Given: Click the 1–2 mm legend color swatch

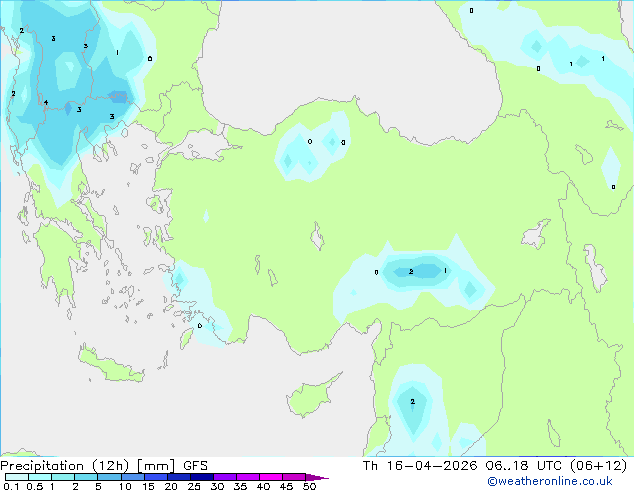Looking at the screenshot, I should tap(63, 477).
